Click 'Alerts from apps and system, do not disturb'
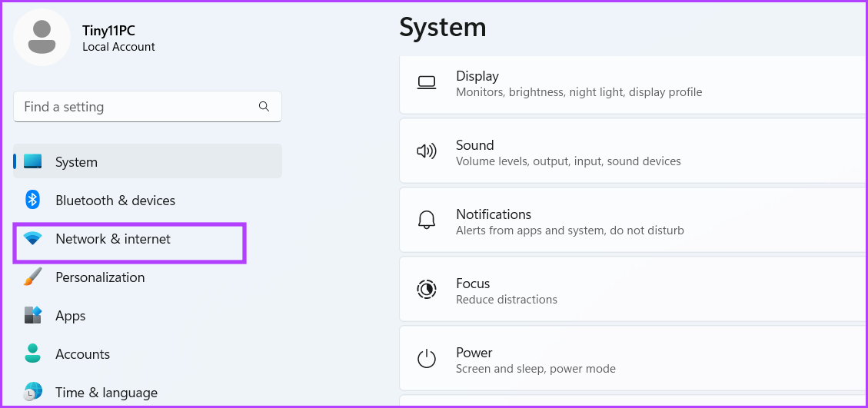This screenshot has height=408, width=868. pyautogui.click(x=570, y=230)
